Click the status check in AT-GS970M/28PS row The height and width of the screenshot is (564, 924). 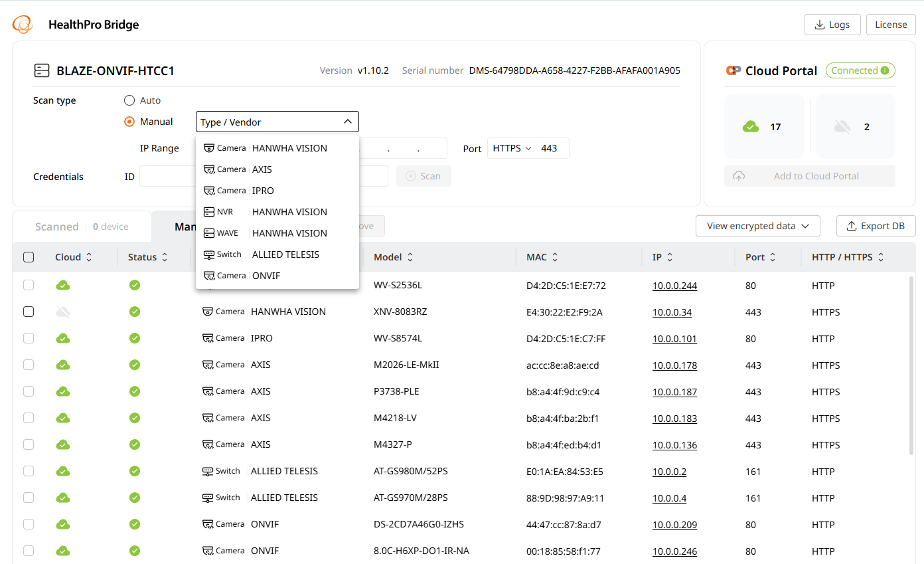point(135,498)
